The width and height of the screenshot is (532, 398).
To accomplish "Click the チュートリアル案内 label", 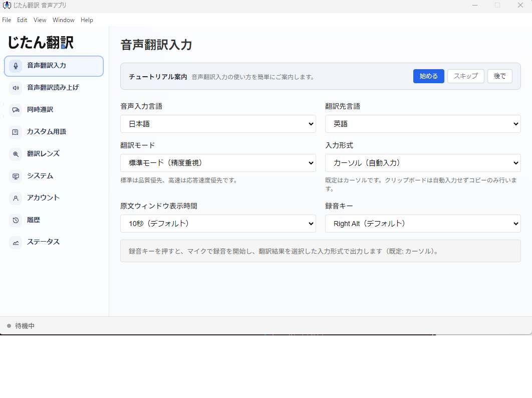I will point(158,77).
